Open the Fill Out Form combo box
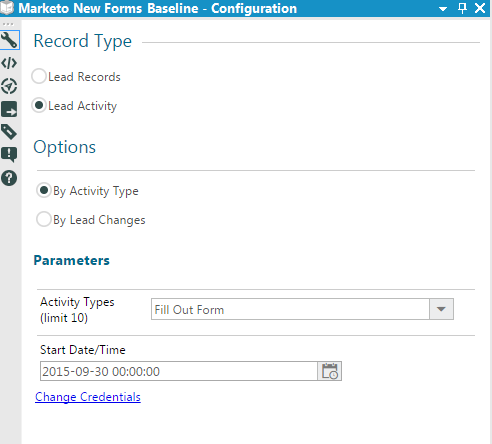Screen dimensions: 492x444 [302, 309]
